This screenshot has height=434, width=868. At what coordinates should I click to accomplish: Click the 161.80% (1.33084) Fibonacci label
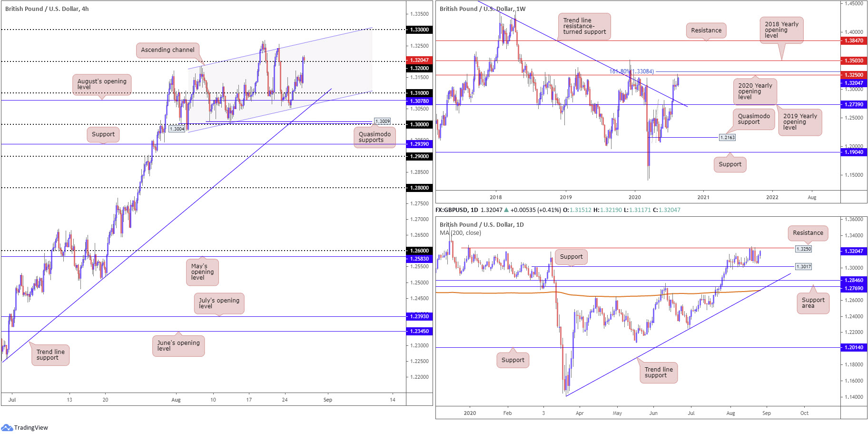(x=631, y=71)
